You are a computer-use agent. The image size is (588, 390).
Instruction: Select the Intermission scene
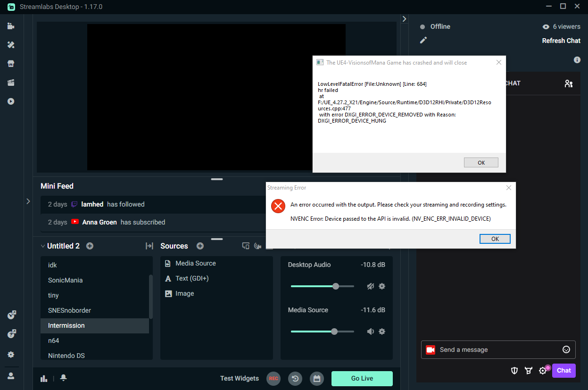(95, 325)
